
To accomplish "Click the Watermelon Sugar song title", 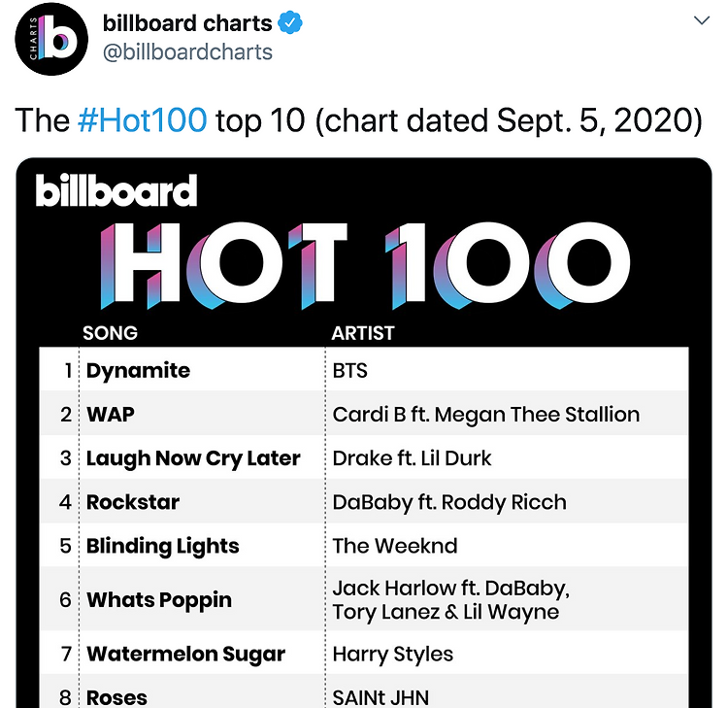I will click(x=185, y=655).
